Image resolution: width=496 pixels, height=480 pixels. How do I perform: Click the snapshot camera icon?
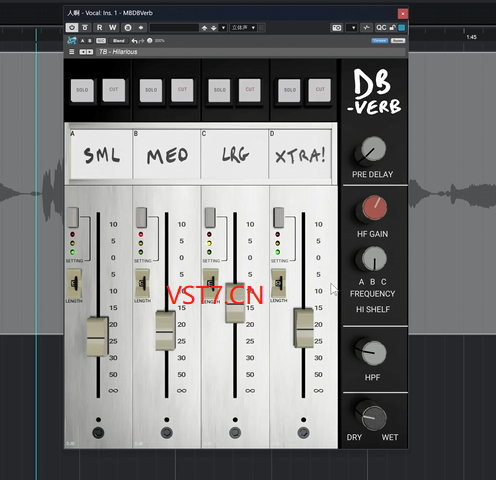click(x=337, y=28)
